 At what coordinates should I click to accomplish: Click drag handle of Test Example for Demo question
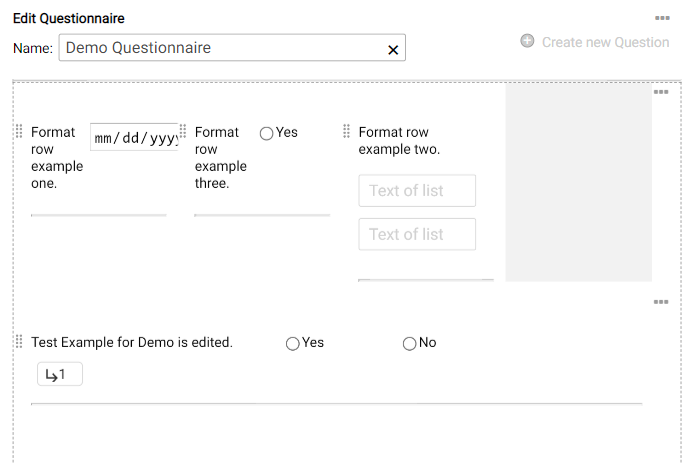(19, 342)
